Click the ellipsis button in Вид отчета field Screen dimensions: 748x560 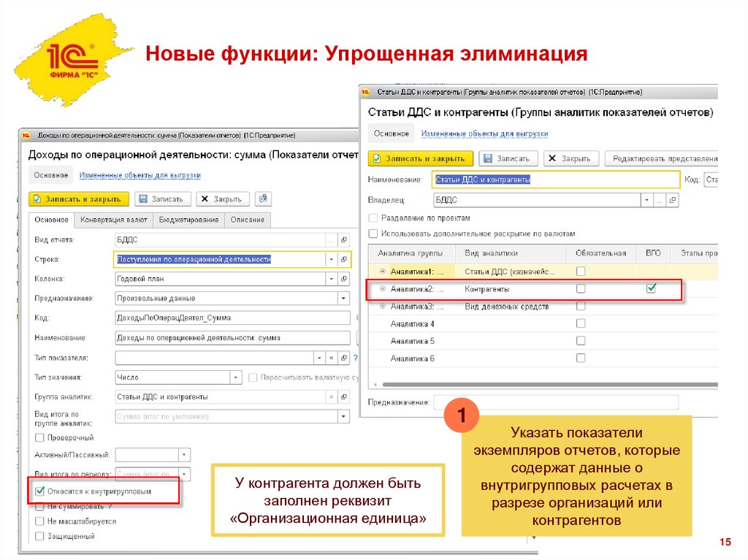pyautogui.click(x=332, y=239)
